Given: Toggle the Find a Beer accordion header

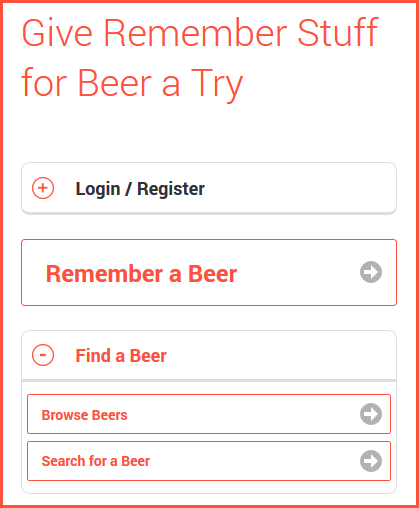Looking at the screenshot, I should tap(209, 355).
